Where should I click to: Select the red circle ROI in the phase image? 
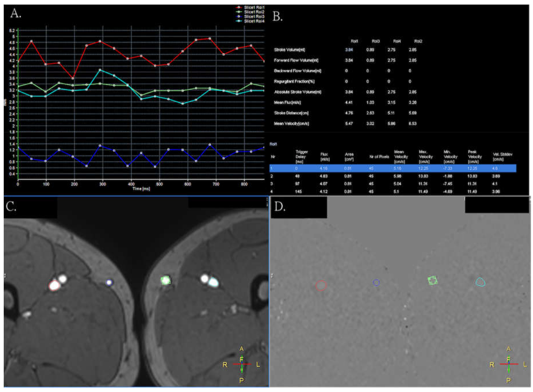coord(321,285)
